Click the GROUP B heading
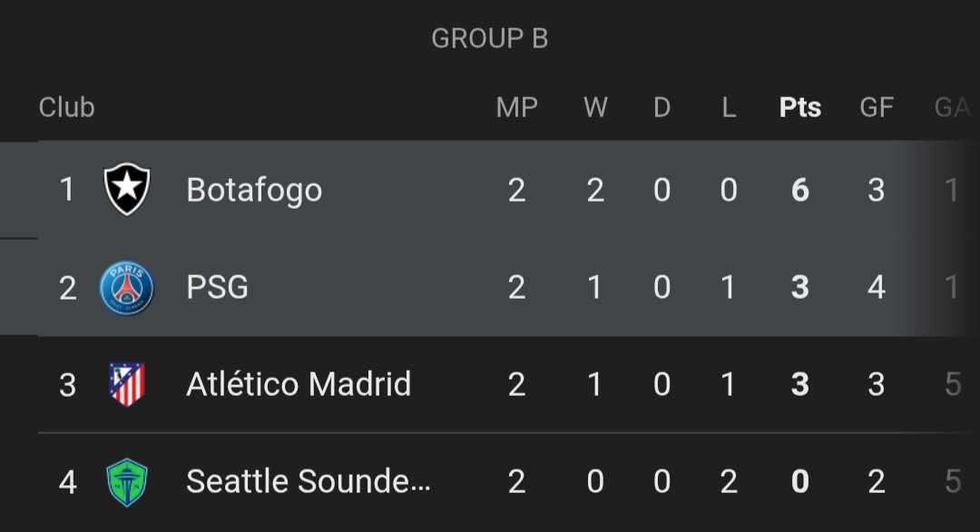 click(489, 38)
